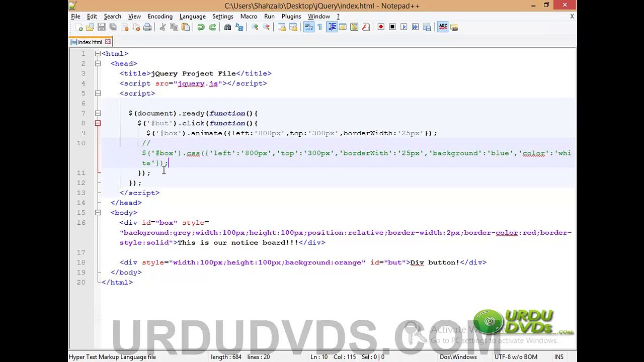Screen dimensions: 644x362
Task: Toggle show all characters pilcrow button
Action: click(319, 27)
